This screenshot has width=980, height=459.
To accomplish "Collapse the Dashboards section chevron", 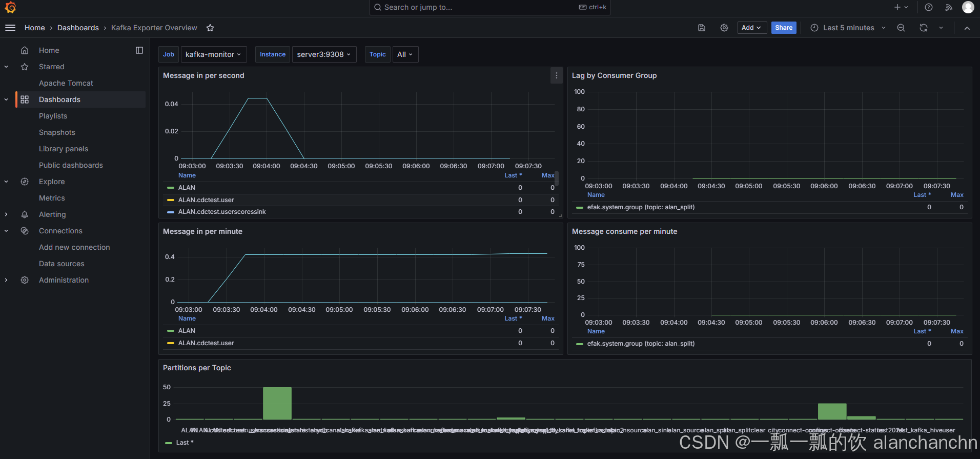I will pos(6,99).
